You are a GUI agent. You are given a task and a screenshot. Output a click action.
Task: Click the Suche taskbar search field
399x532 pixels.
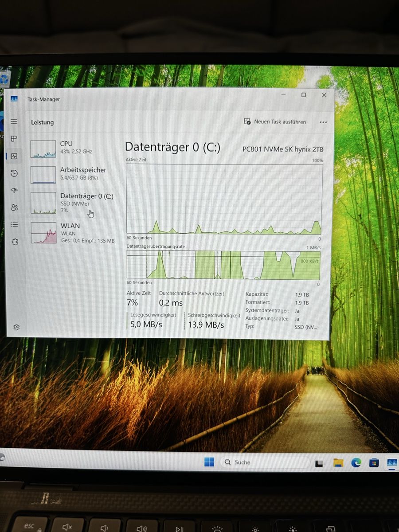point(264,462)
